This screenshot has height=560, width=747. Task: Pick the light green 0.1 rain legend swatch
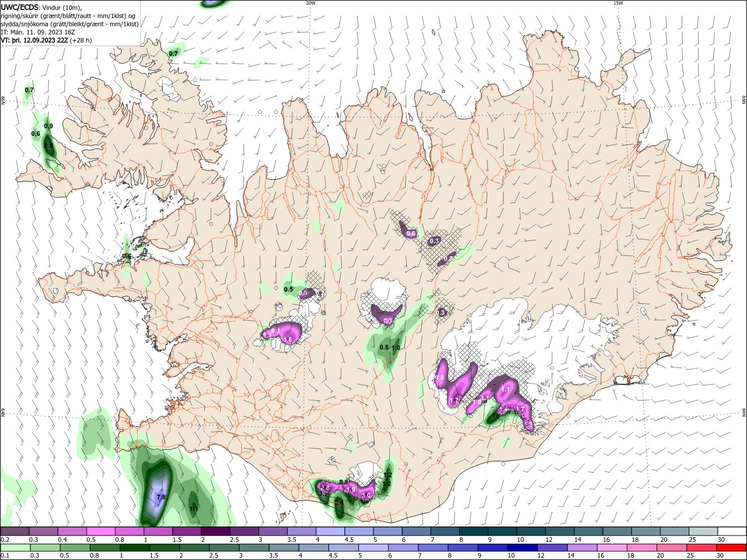[15, 548]
